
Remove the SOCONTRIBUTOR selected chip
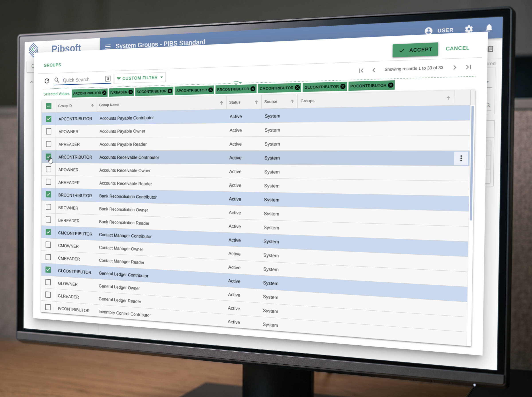coord(170,91)
